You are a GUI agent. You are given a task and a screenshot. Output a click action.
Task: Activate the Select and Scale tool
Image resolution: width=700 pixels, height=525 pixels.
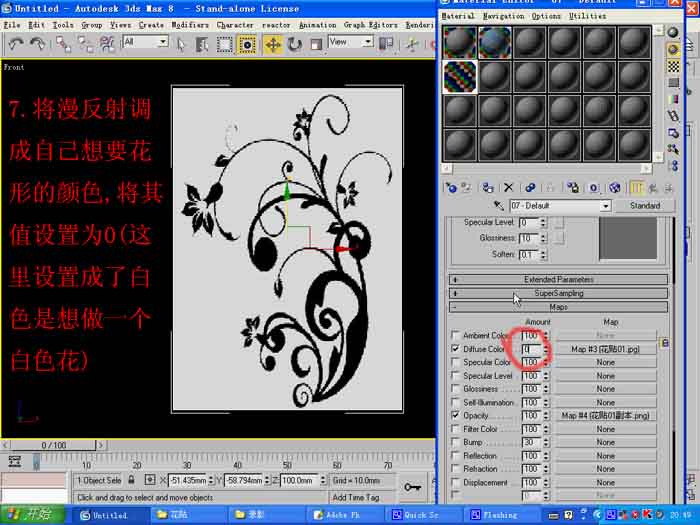coord(316,44)
